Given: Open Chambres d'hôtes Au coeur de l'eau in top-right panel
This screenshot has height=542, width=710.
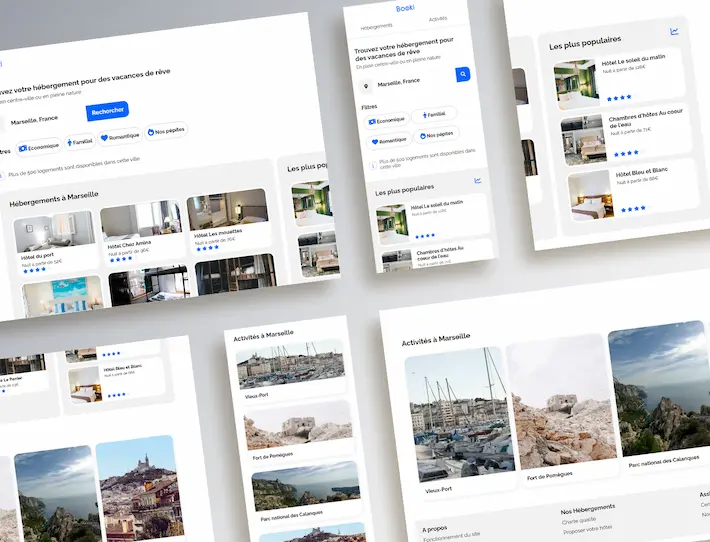Looking at the screenshot, I should (x=625, y=134).
